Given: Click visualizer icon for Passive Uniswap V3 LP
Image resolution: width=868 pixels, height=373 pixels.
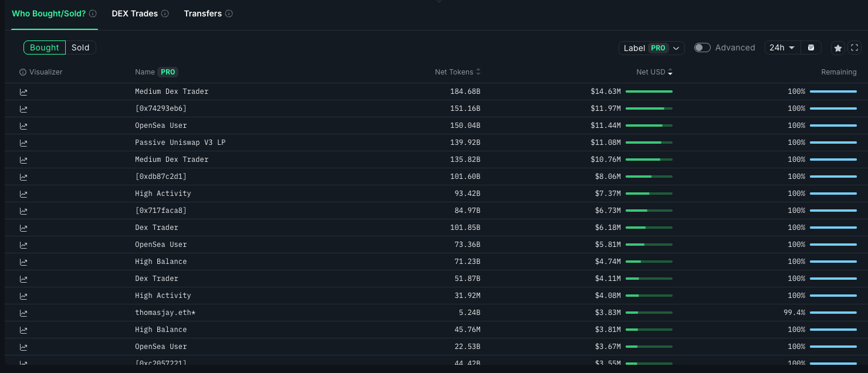Looking at the screenshot, I should (x=23, y=143).
